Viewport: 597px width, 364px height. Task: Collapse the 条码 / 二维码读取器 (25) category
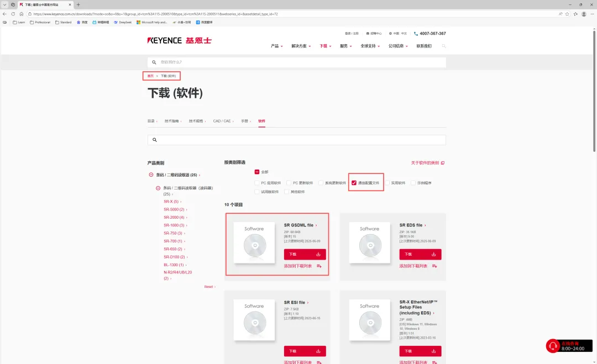(151, 175)
